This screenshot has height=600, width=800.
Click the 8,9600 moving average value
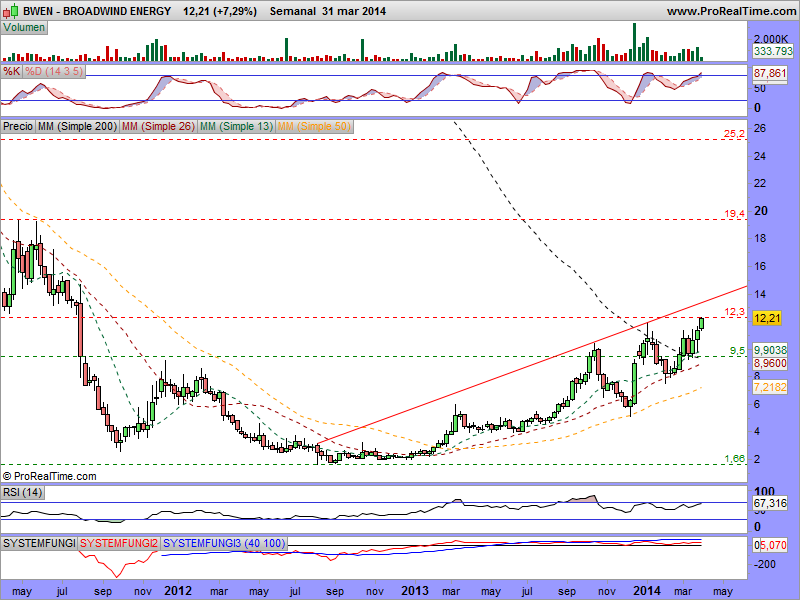(x=770, y=363)
